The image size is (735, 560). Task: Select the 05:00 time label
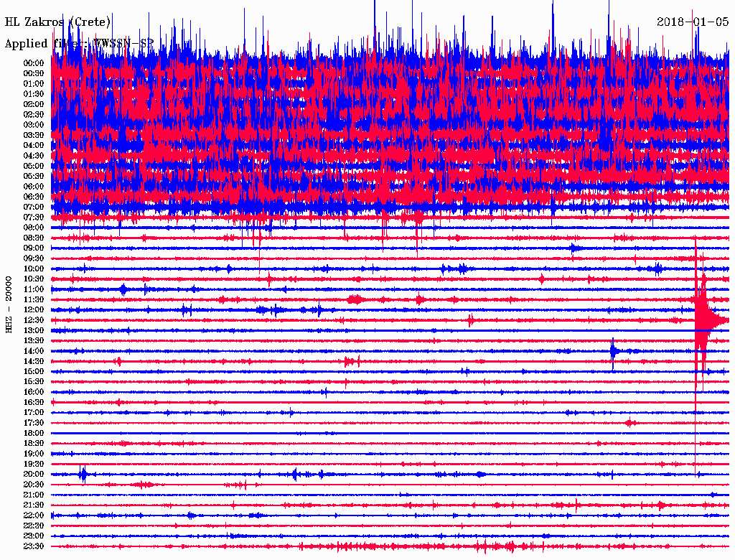34,166
